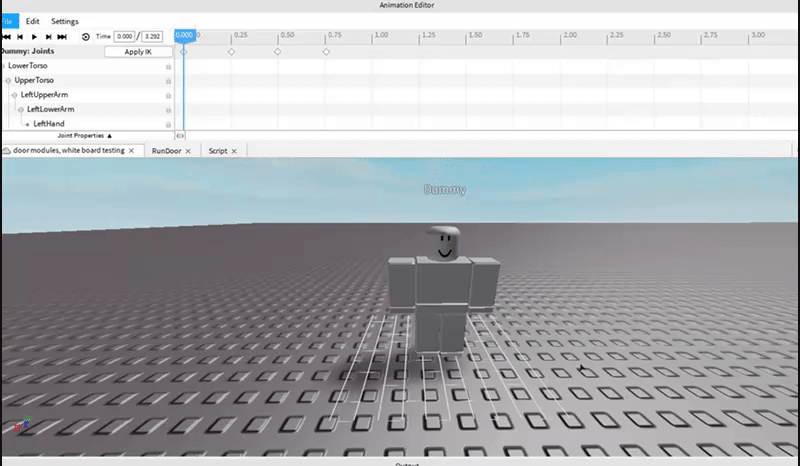800x466 pixels.
Task: Collapse the LeftLowerArm tree node
Action: (21, 109)
